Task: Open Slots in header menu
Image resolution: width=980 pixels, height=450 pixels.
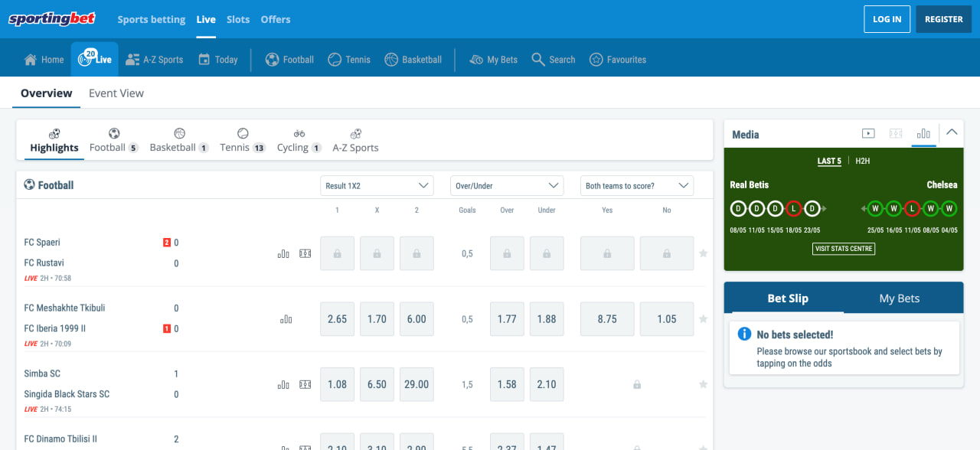Action: click(x=238, y=19)
